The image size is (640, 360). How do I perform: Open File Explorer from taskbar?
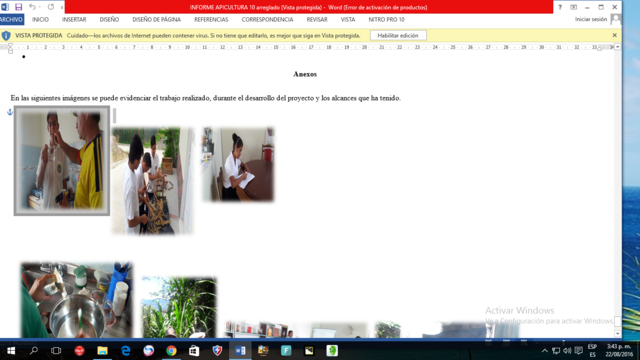click(102, 351)
